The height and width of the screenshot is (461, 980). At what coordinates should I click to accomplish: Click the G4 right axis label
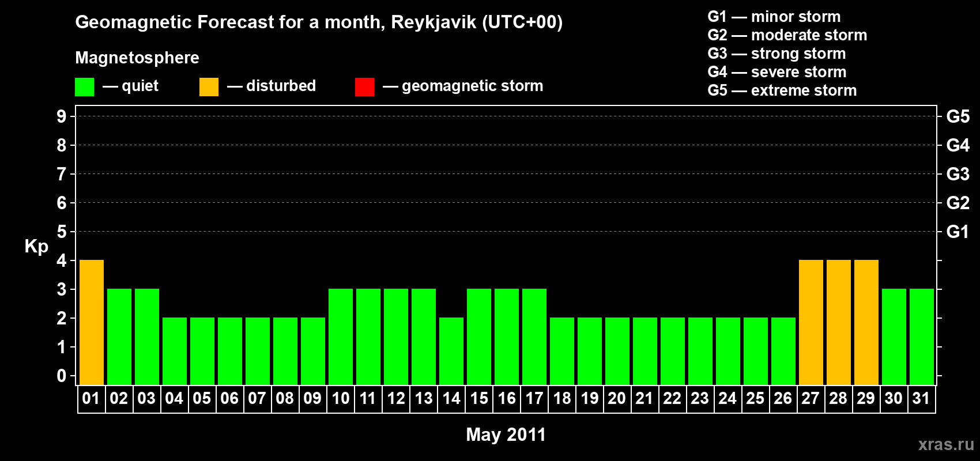point(958,145)
